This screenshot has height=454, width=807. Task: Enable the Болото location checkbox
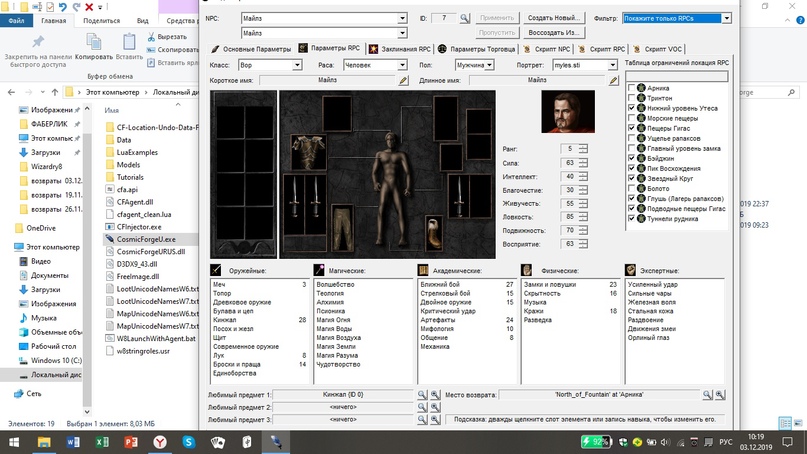click(x=630, y=188)
